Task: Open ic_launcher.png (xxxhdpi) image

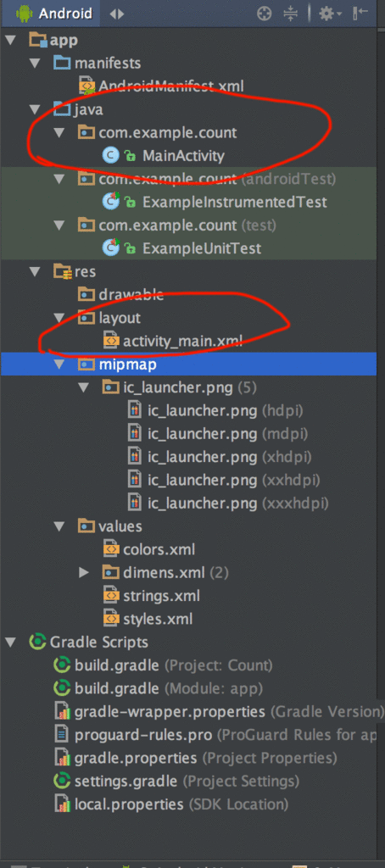Action: click(237, 504)
